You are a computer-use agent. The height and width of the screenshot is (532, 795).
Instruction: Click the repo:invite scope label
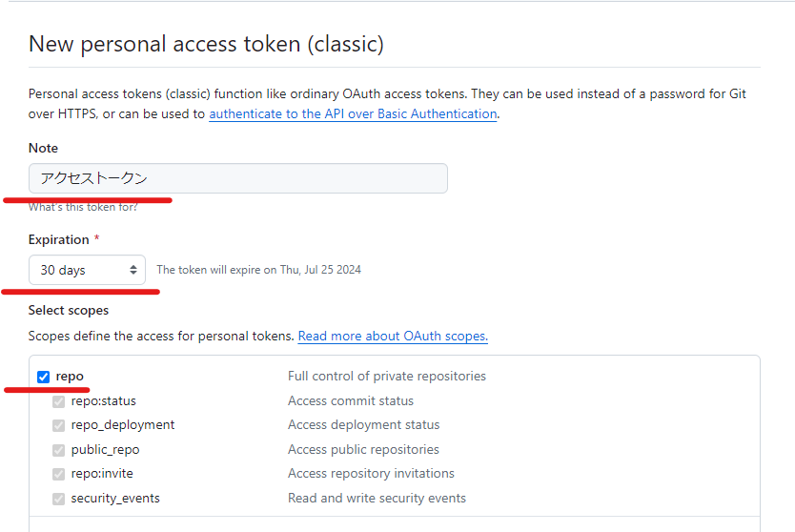coord(102,474)
